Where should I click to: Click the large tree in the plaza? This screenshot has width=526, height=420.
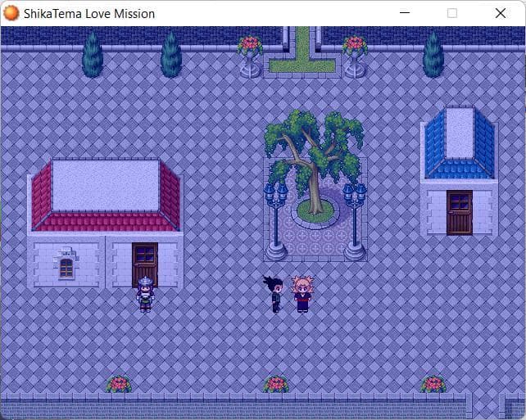point(314,161)
